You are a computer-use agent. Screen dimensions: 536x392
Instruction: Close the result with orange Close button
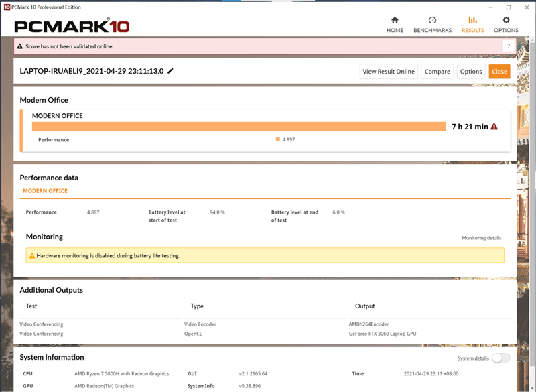(499, 72)
